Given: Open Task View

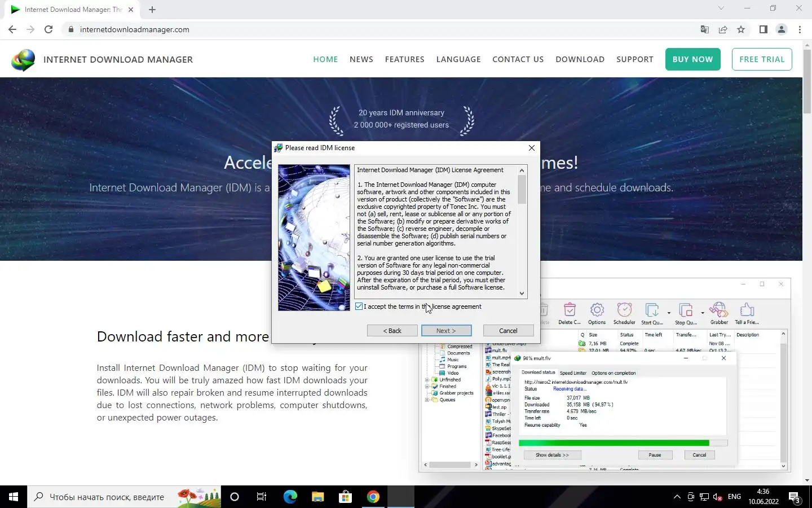Looking at the screenshot, I should (262, 497).
